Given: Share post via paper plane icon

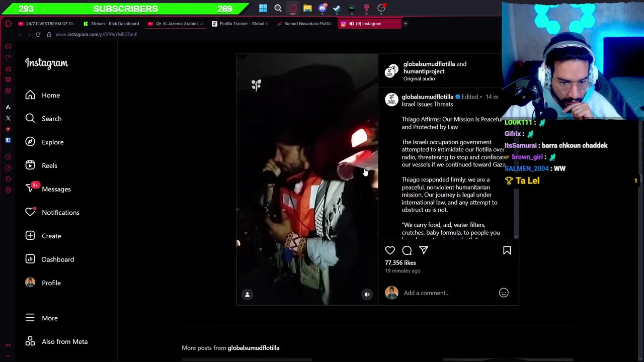Looking at the screenshot, I should pos(424,250).
